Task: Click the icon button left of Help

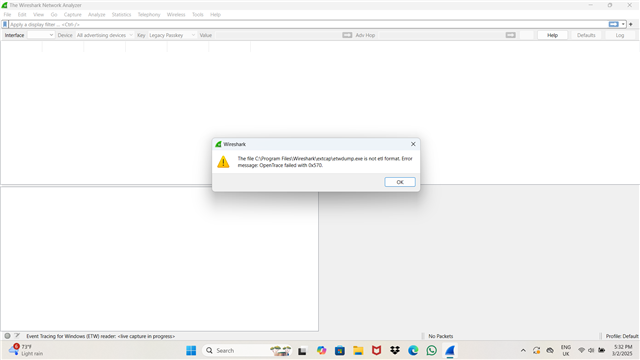Action: point(510,35)
